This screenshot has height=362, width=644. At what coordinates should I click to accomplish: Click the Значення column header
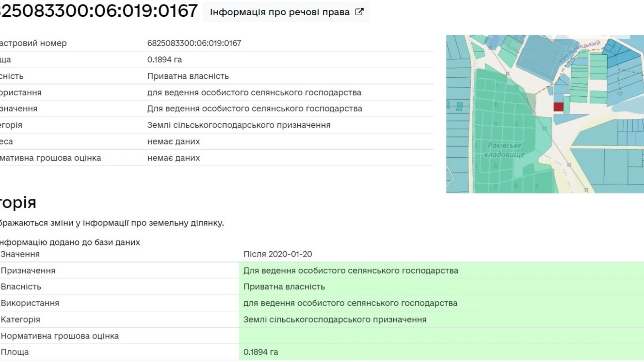(20, 254)
